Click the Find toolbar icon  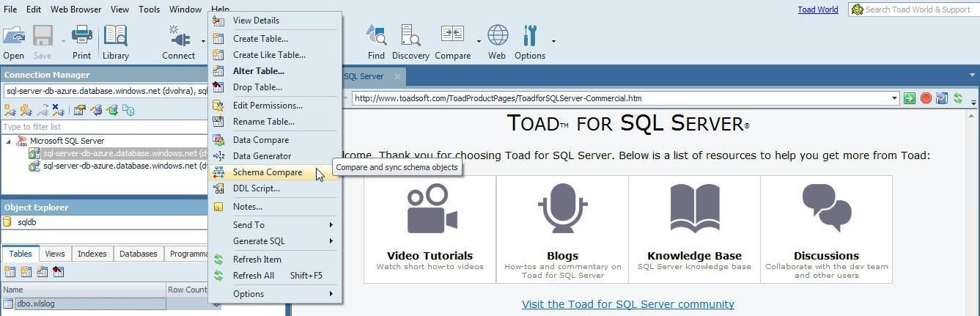point(376,35)
